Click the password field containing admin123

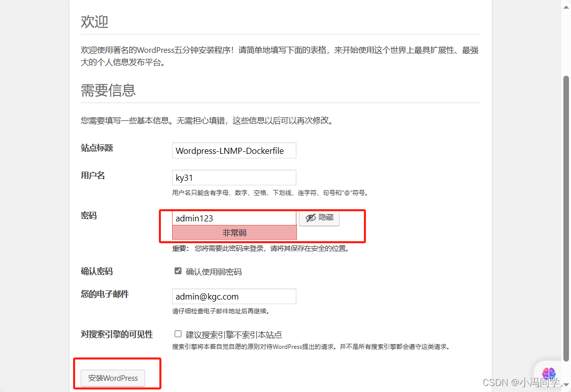point(234,218)
